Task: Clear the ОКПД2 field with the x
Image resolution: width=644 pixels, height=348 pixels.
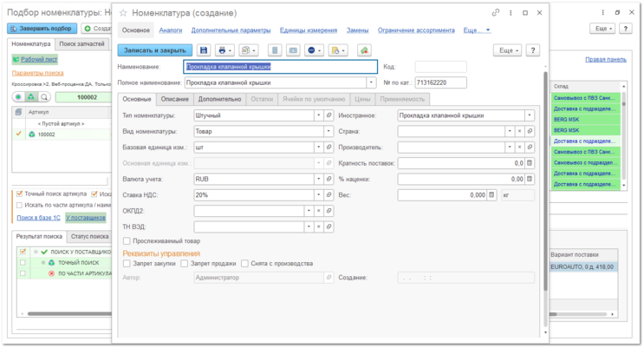Action: 319,211
